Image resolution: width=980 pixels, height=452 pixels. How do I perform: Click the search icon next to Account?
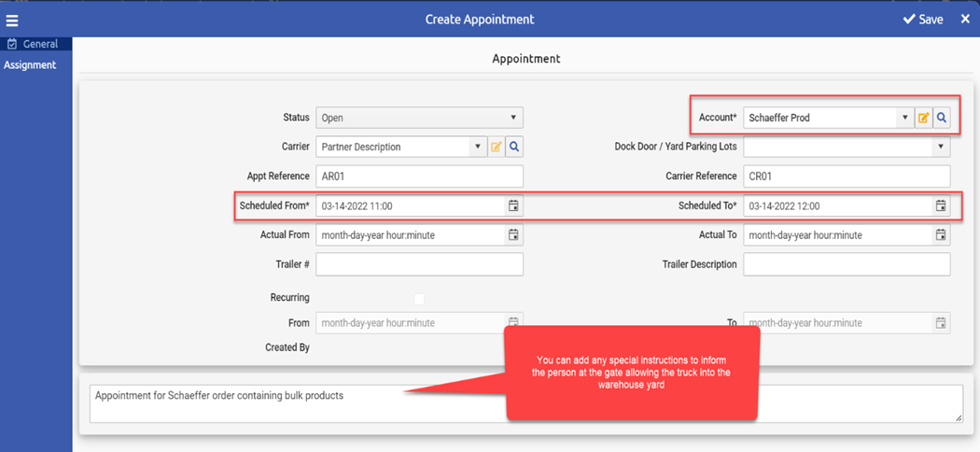tap(941, 118)
